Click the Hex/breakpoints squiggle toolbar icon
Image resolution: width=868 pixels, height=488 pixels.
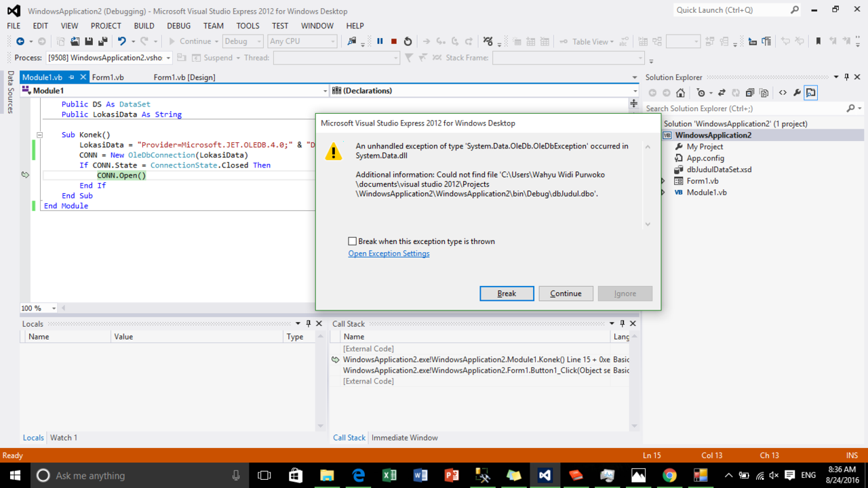(488, 41)
